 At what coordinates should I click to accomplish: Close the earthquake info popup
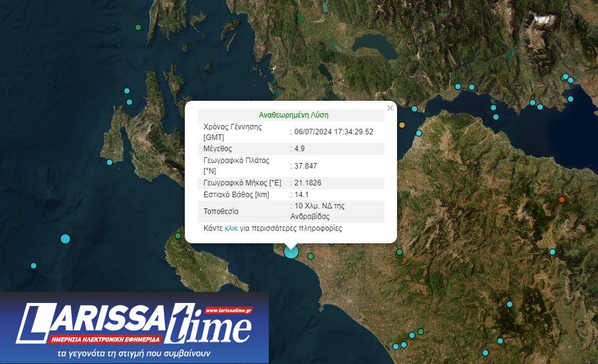click(390, 108)
